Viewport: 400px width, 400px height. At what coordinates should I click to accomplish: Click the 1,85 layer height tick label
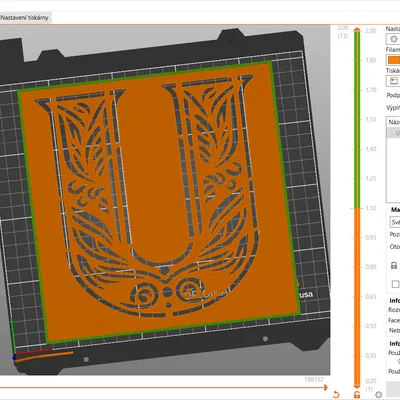coord(371,60)
